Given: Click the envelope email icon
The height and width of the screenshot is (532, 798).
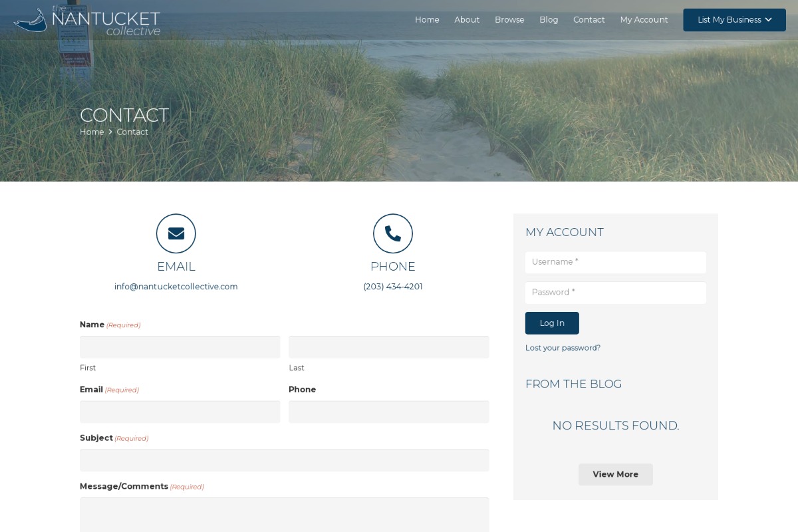Looking at the screenshot, I should [x=176, y=233].
